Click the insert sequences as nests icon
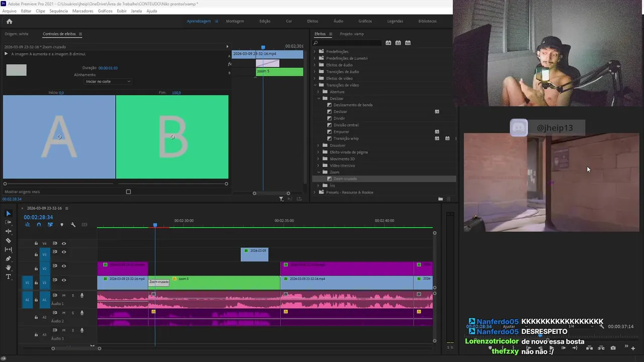 pos(27,225)
